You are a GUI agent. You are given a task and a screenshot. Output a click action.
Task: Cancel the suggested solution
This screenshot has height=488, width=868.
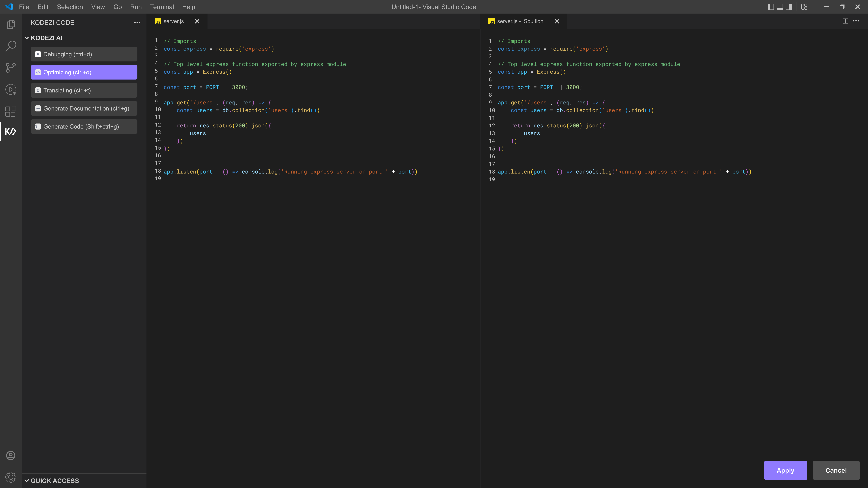coord(836,471)
